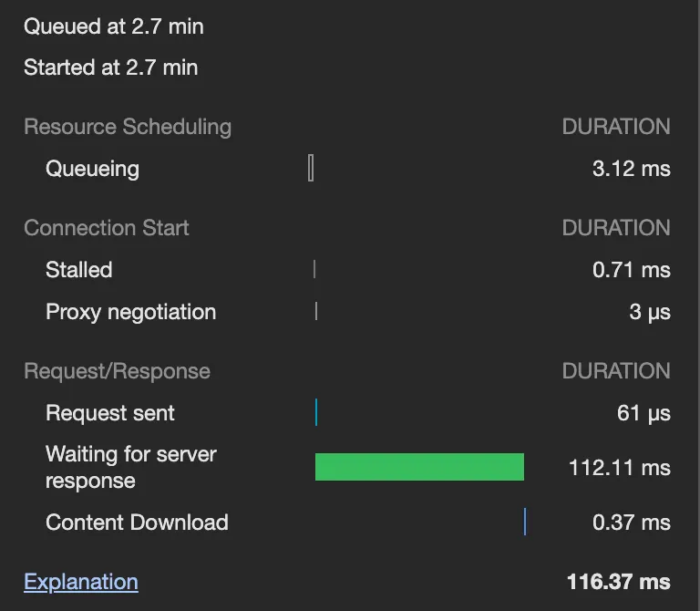
Task: Click the Stalled timing marker
Action: click(x=314, y=269)
